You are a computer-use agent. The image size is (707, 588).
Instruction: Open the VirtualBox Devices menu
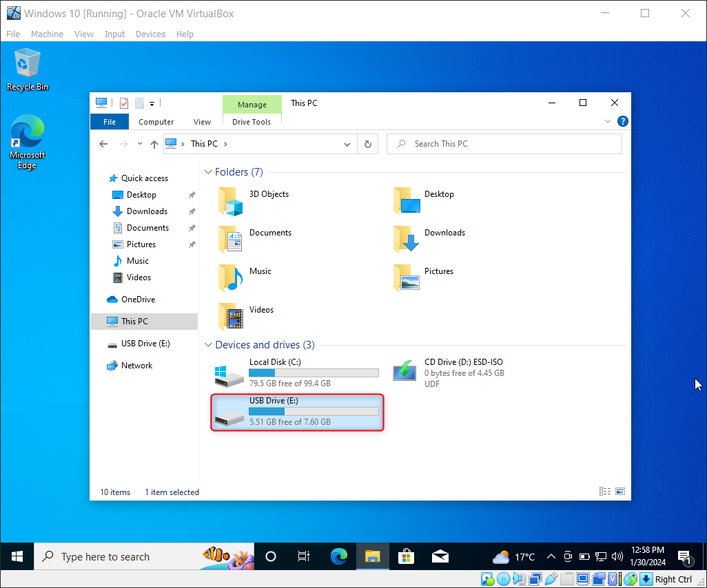point(151,34)
